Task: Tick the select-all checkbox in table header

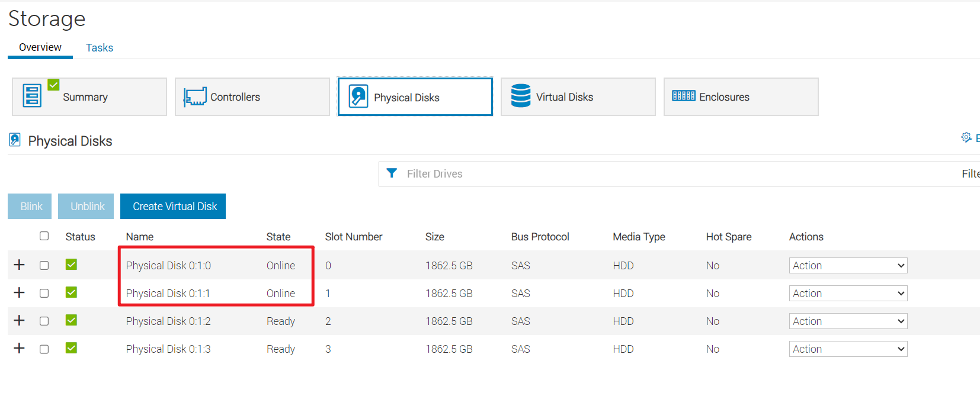Action: pyautogui.click(x=44, y=236)
